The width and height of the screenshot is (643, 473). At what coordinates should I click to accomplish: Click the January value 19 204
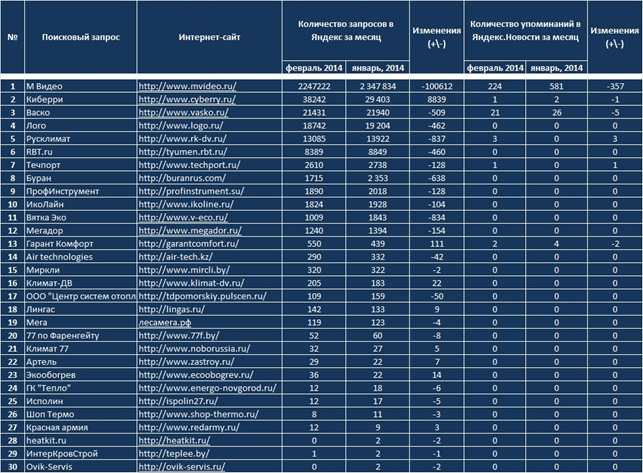coord(378,126)
